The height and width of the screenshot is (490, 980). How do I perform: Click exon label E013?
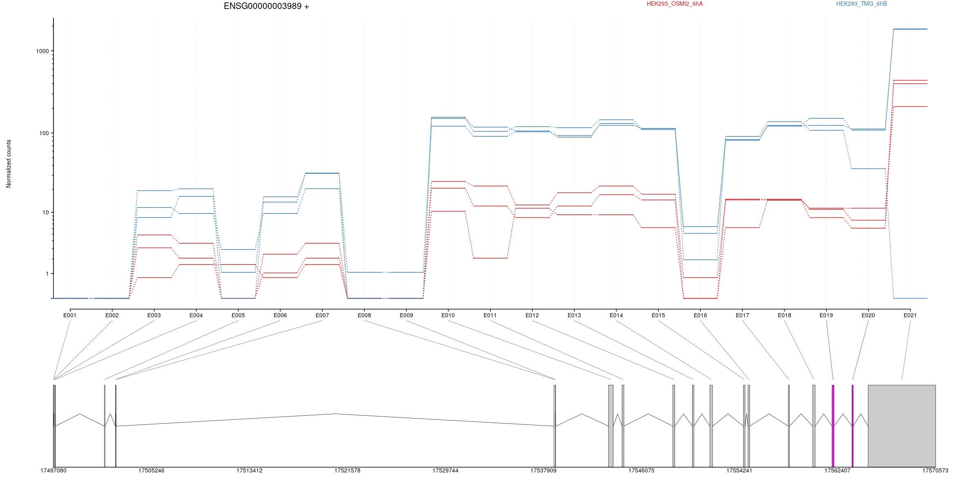574,315
